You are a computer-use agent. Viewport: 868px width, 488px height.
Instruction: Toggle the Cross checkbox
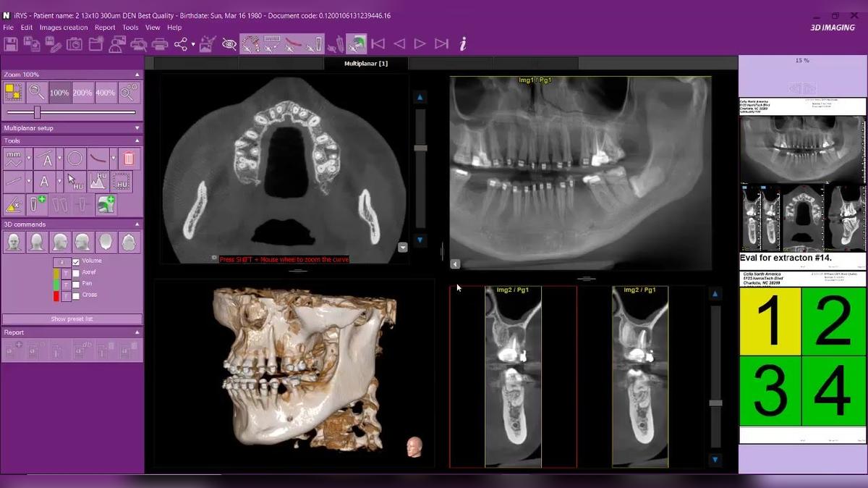coord(76,295)
